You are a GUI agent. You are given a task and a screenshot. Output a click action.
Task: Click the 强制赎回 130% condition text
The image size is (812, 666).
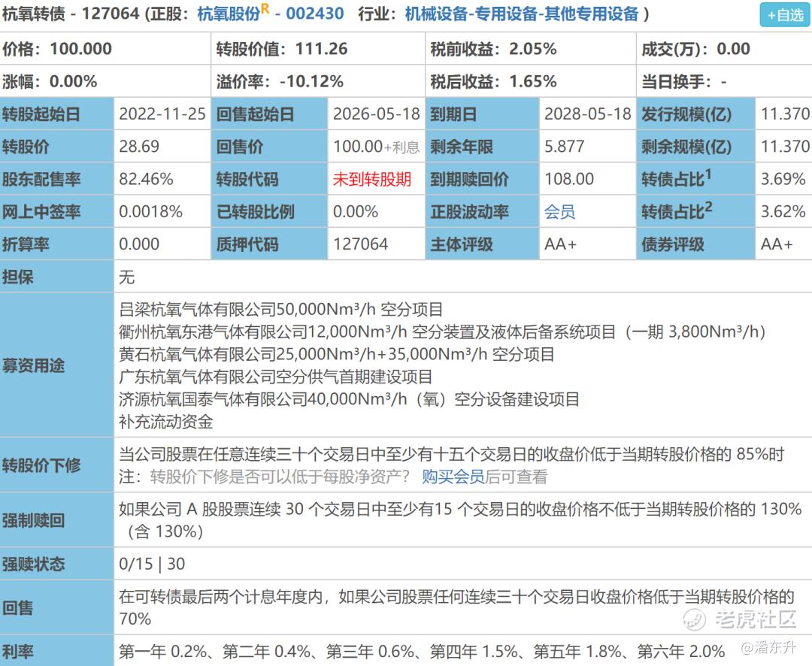(460, 520)
